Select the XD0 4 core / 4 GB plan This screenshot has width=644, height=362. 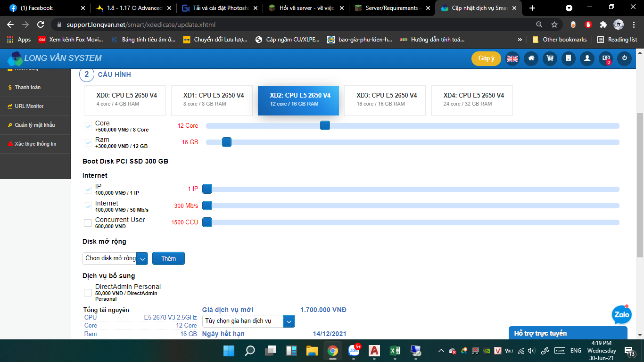click(x=125, y=100)
